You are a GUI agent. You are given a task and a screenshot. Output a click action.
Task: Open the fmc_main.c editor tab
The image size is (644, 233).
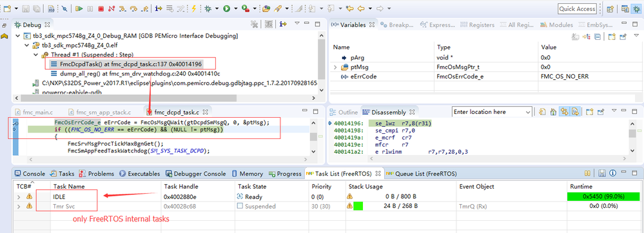[34, 112]
